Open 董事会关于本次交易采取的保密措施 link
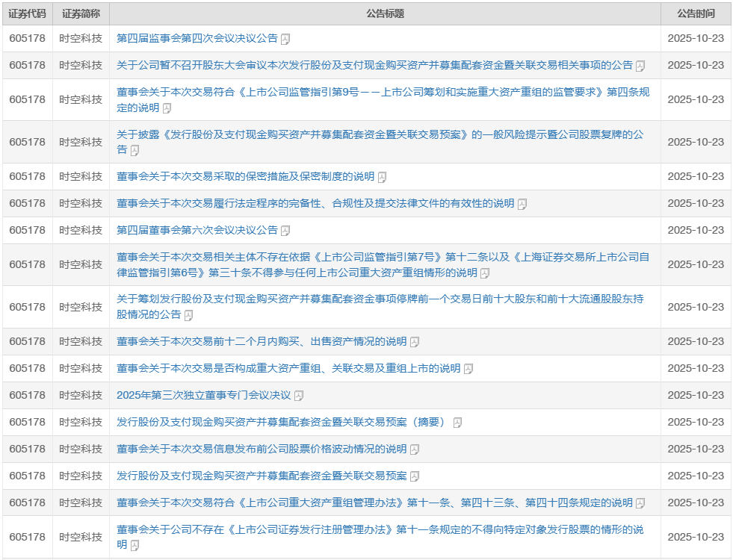This screenshot has width=733, height=560. [245, 176]
